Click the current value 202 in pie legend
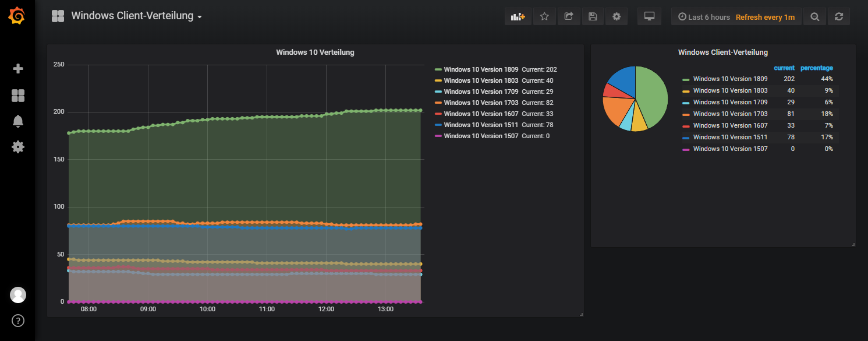Image resolution: width=868 pixels, height=341 pixels. click(x=789, y=79)
